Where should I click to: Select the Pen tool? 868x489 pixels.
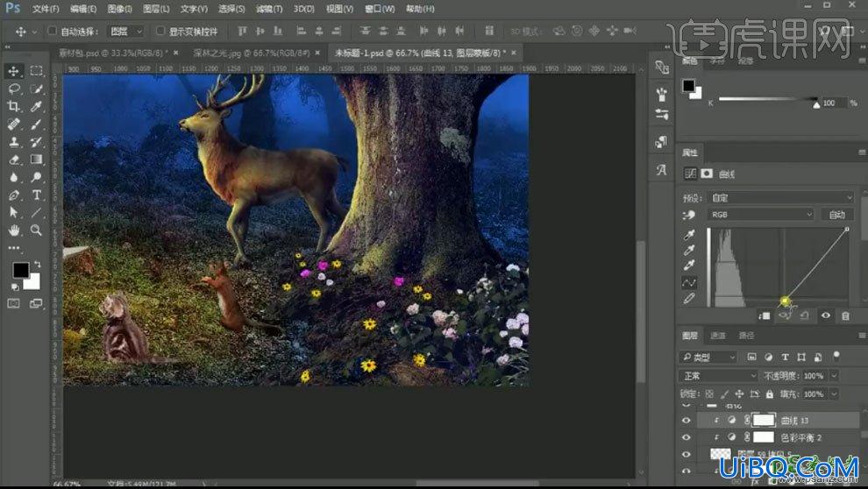coord(13,195)
